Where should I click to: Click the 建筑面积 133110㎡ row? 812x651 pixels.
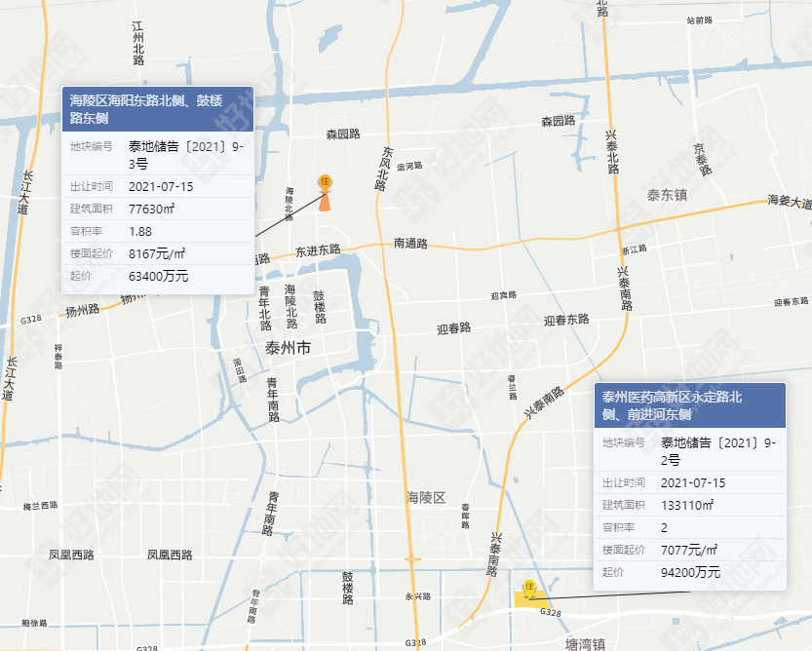pyautogui.click(x=689, y=505)
